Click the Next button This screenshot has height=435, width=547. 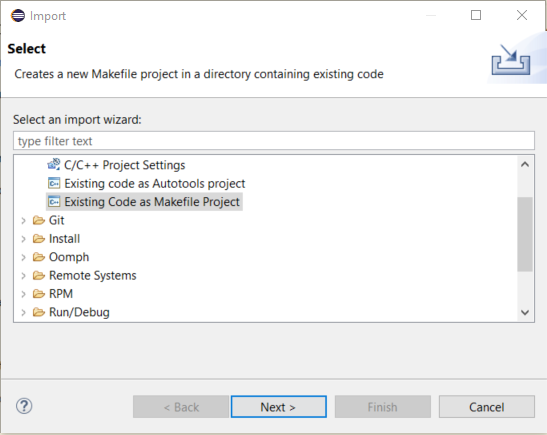click(279, 407)
